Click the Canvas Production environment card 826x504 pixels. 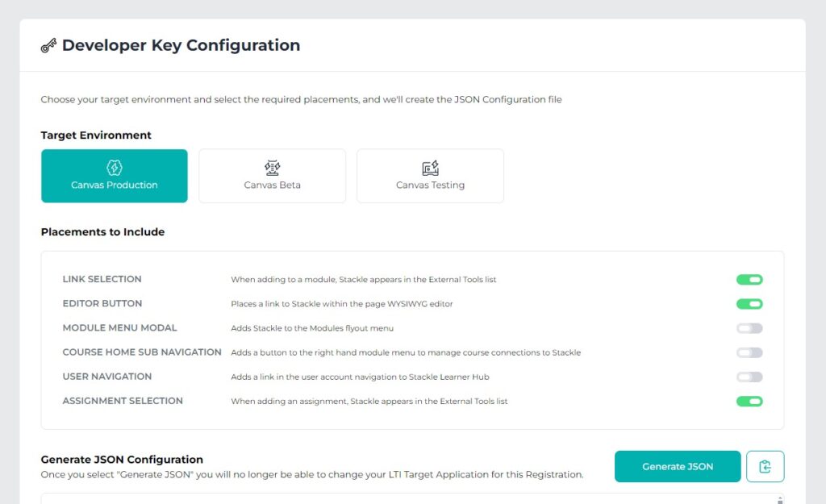point(113,176)
